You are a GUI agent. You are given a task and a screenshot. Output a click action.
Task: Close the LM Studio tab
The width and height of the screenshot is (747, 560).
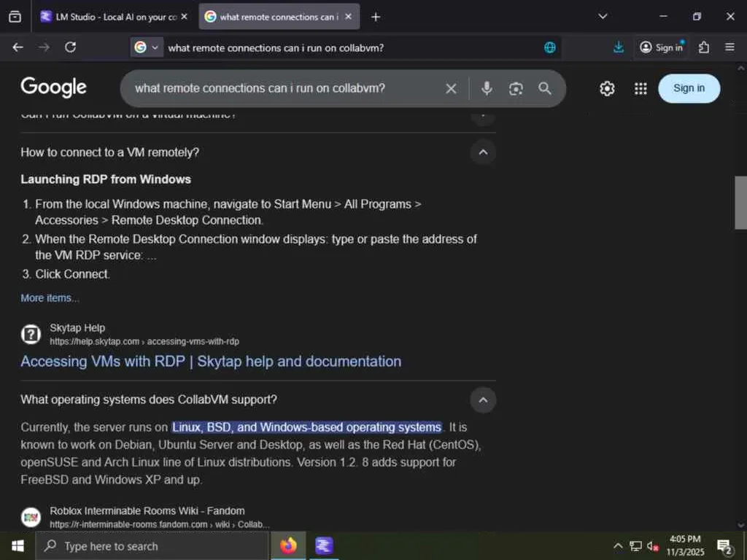coord(185,17)
